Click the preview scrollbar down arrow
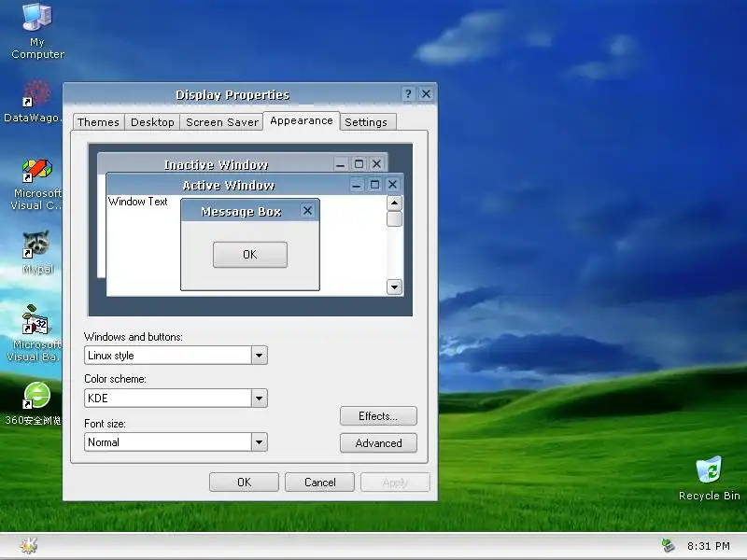Viewport: 747px width, 560px height. coord(394,287)
